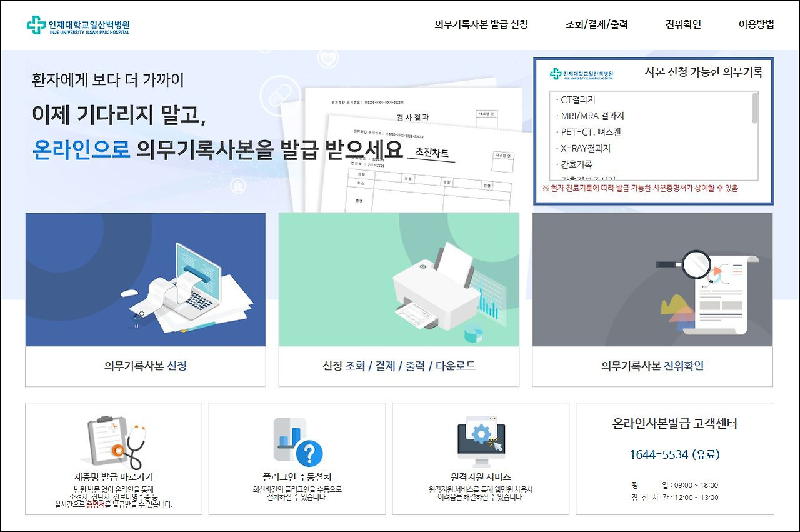
Task: Open the 의무기록사본 발급 신청 menu
Action: pyautogui.click(x=482, y=24)
